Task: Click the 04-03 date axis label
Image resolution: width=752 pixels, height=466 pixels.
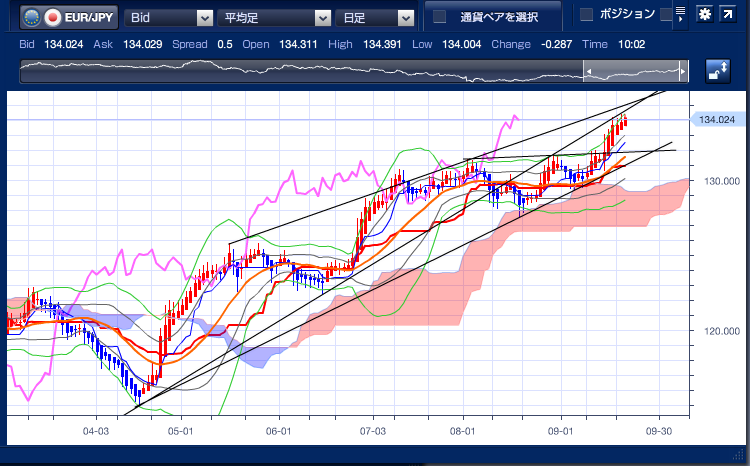Action: tap(96, 431)
